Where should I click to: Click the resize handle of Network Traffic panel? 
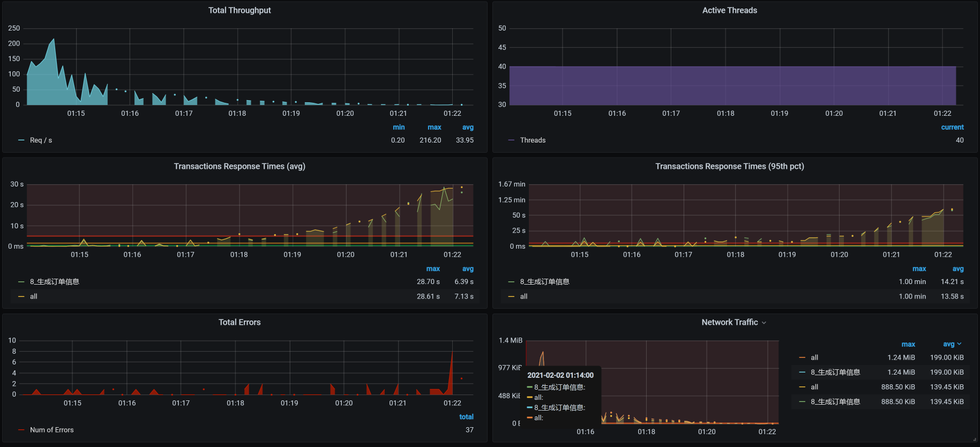click(974, 439)
